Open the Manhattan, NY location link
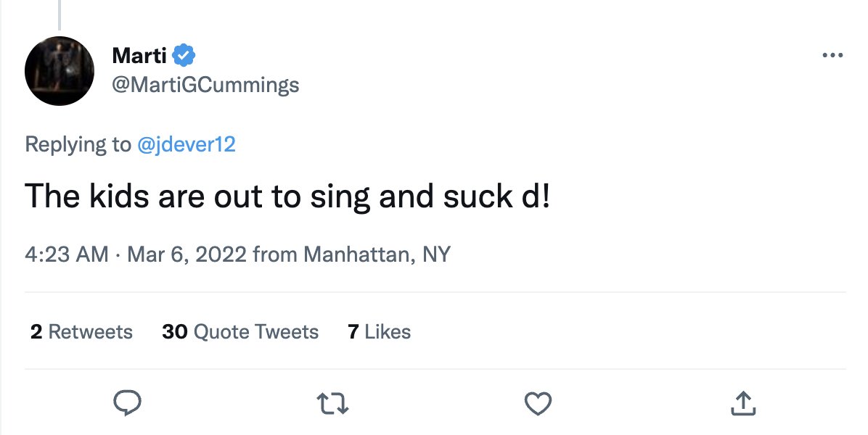This screenshot has width=868, height=435. click(x=377, y=254)
